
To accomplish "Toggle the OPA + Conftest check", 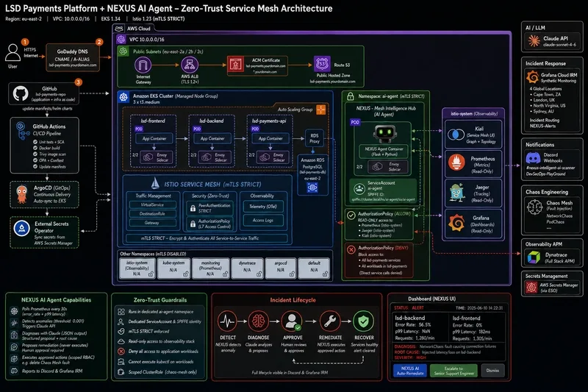I will (35, 160).
